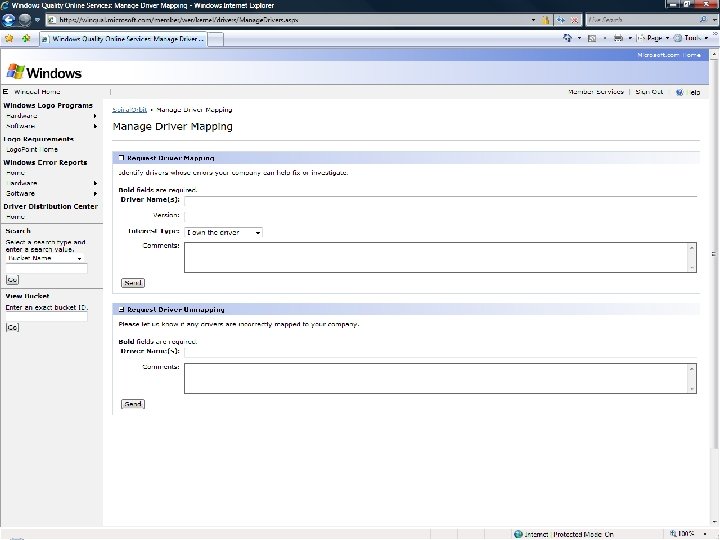Open the Favorites Center star icon

(x=9, y=39)
